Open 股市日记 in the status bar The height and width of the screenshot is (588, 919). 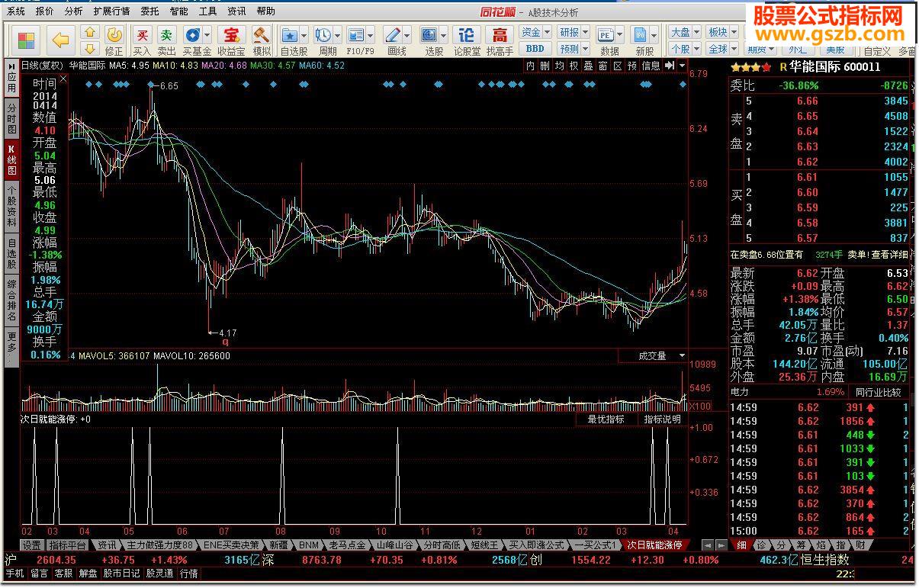[121, 573]
